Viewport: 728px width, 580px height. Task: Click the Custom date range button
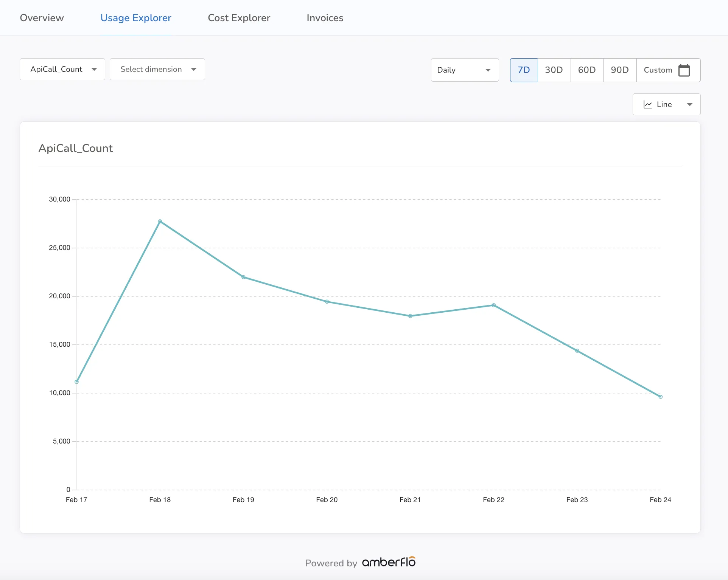[x=668, y=70]
